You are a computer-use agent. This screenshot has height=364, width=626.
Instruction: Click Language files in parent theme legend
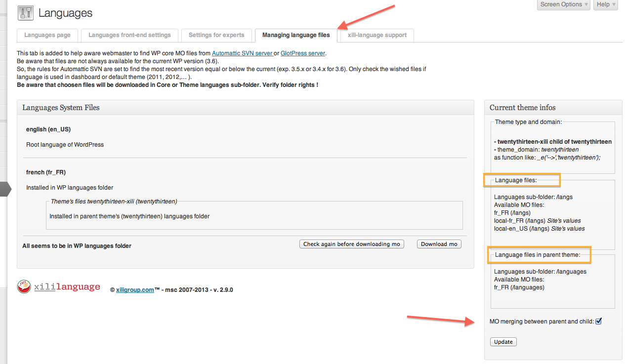pos(538,255)
